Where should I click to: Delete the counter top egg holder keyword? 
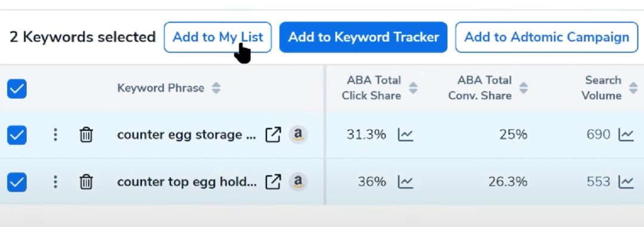pyautogui.click(x=86, y=182)
